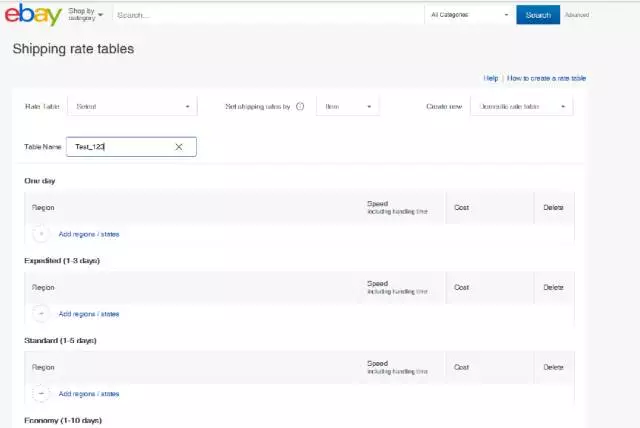Expand the All Categories dropdown
This screenshot has width=640, height=428.
pos(469,15)
